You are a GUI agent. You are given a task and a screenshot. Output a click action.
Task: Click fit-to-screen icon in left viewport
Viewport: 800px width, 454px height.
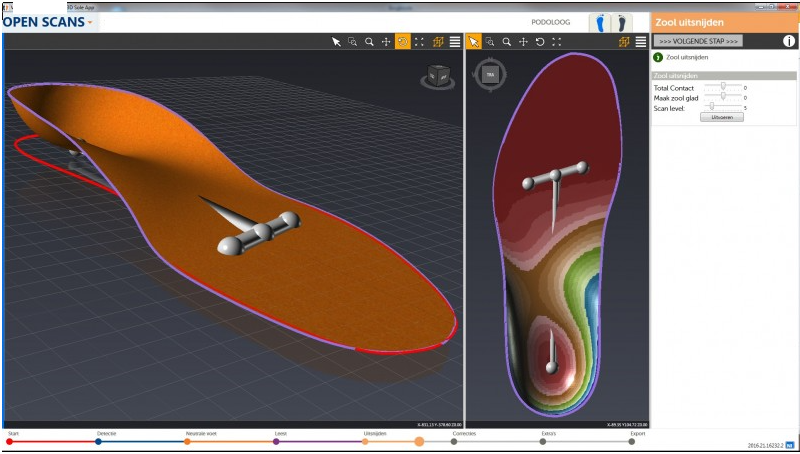click(420, 42)
